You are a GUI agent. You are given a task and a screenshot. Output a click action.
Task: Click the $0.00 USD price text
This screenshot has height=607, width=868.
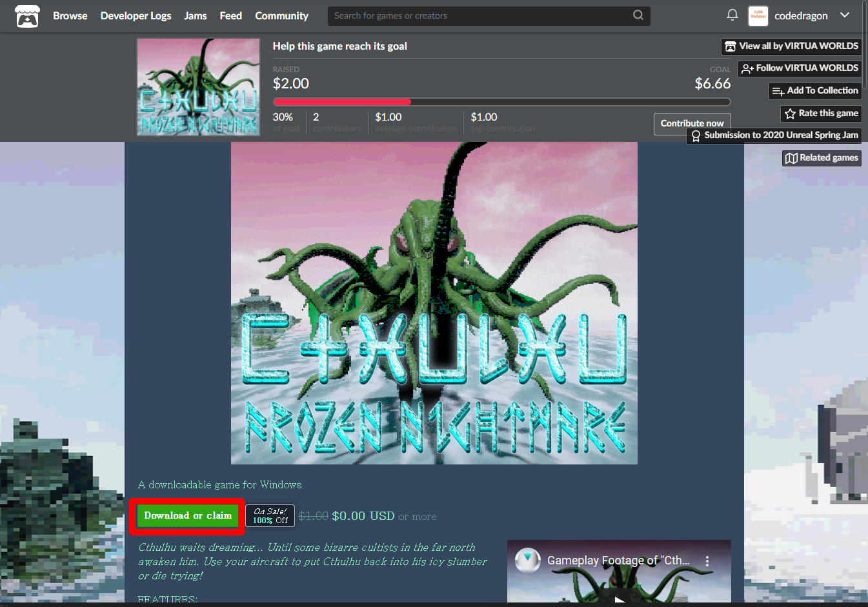coord(363,516)
